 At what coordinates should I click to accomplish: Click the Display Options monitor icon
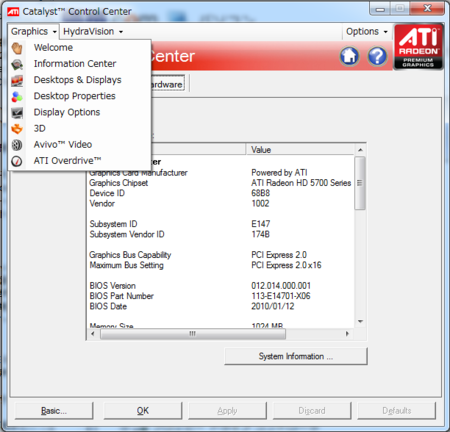(x=17, y=113)
